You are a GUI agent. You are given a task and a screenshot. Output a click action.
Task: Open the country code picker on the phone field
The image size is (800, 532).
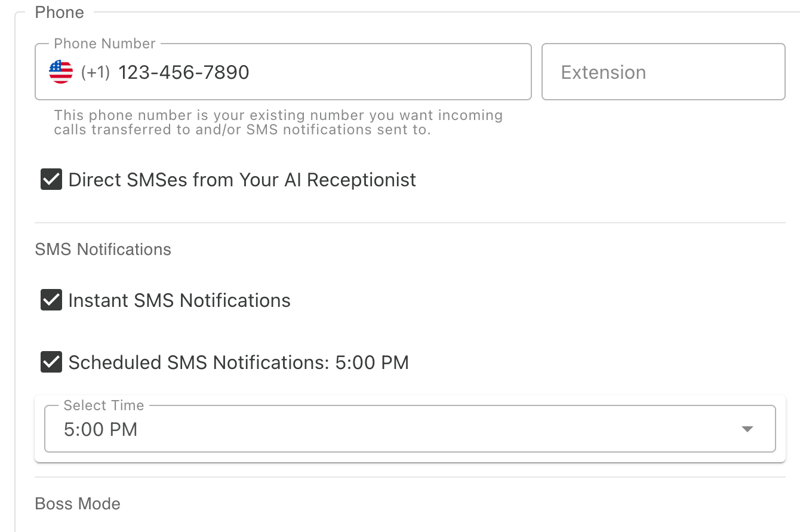58,72
